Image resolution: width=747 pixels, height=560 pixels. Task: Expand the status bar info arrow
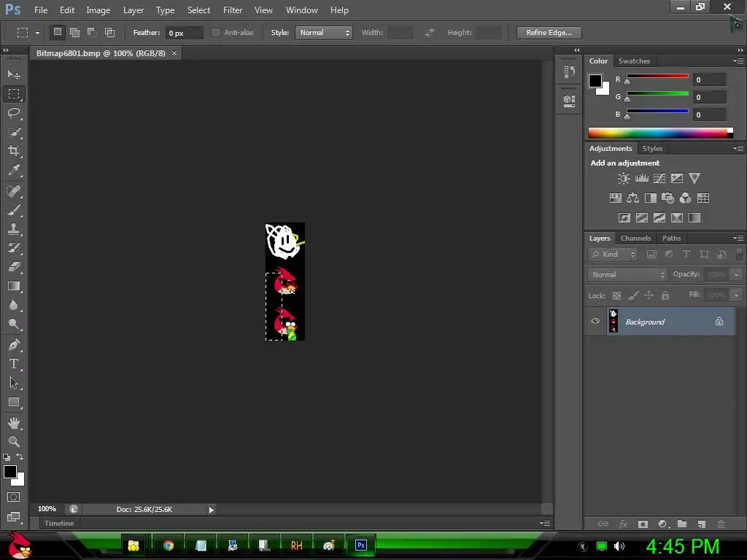pos(211,510)
